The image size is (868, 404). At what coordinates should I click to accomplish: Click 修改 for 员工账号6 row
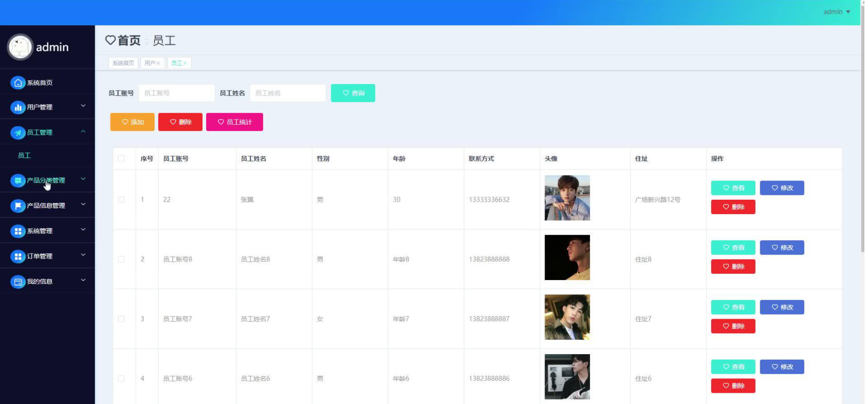pyautogui.click(x=782, y=367)
